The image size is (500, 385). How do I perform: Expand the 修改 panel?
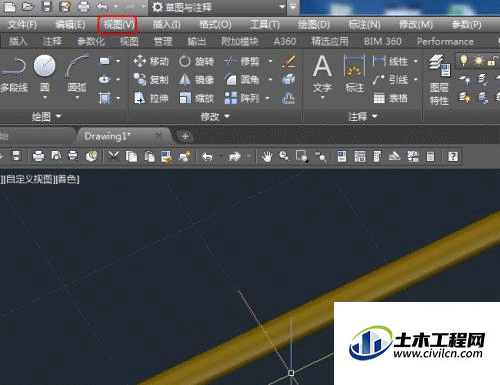click(x=215, y=117)
